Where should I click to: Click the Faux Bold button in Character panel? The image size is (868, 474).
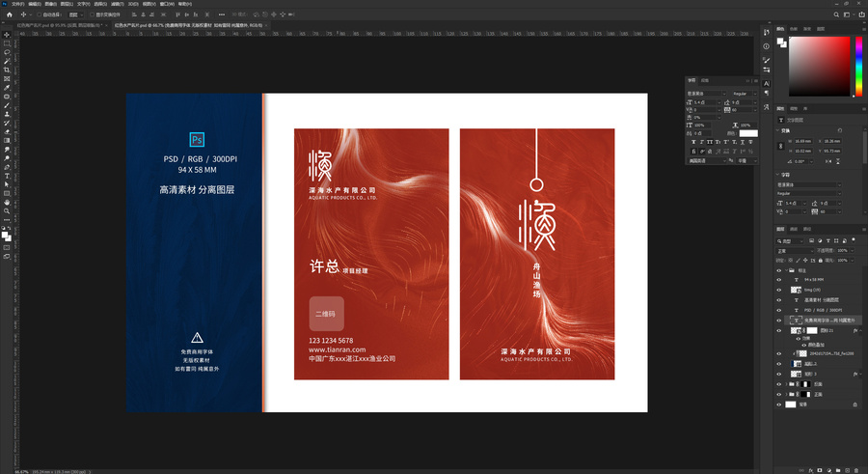pos(693,142)
